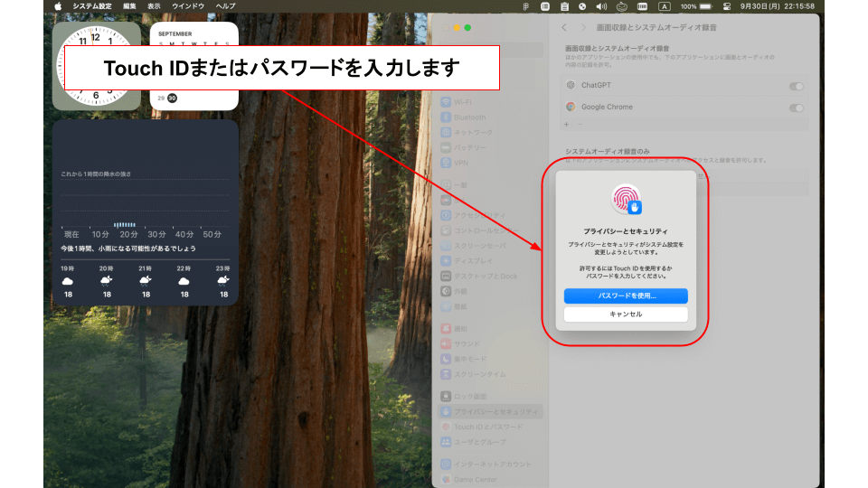Open the ウインドウ menu in menu bar
Viewport: 868px width, 488px height.
[x=188, y=6]
